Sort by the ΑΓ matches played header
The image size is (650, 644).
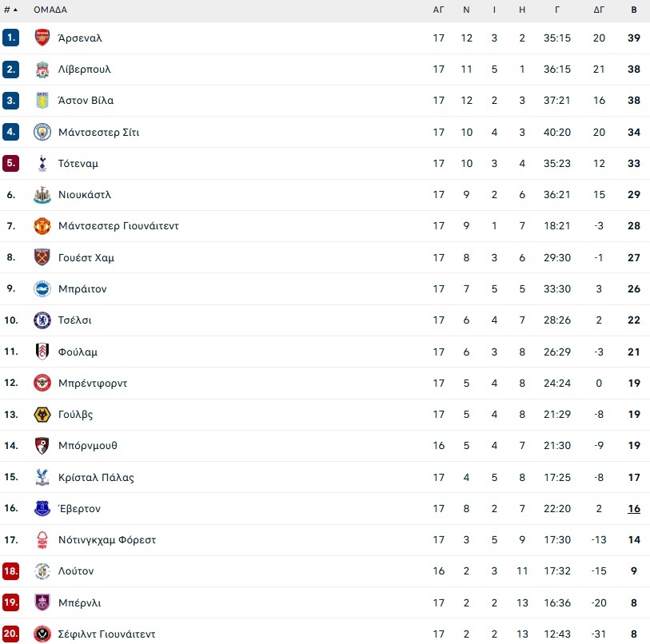click(x=439, y=10)
